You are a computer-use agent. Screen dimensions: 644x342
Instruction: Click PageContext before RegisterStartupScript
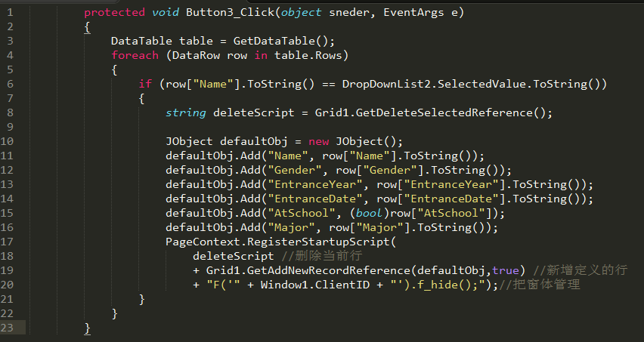203,242
